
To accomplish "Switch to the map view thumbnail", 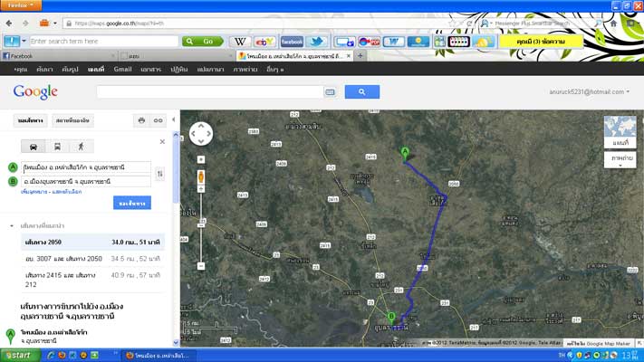I will (x=620, y=131).
